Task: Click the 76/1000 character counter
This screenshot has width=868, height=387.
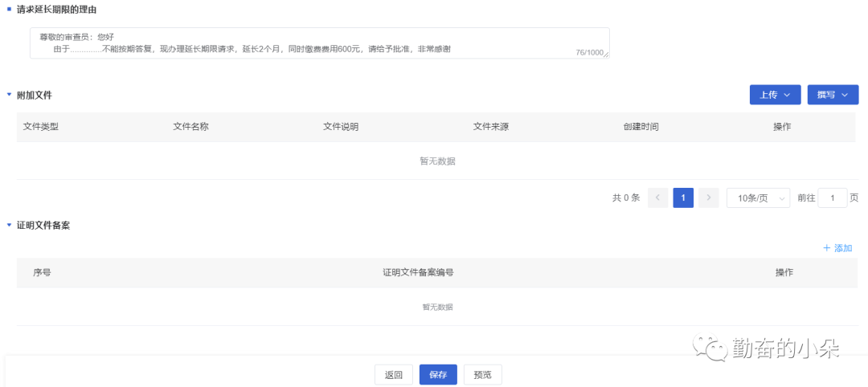Action: [589, 52]
